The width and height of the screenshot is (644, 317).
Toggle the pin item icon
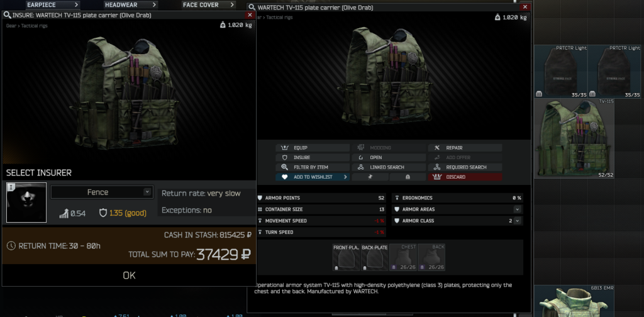(370, 177)
